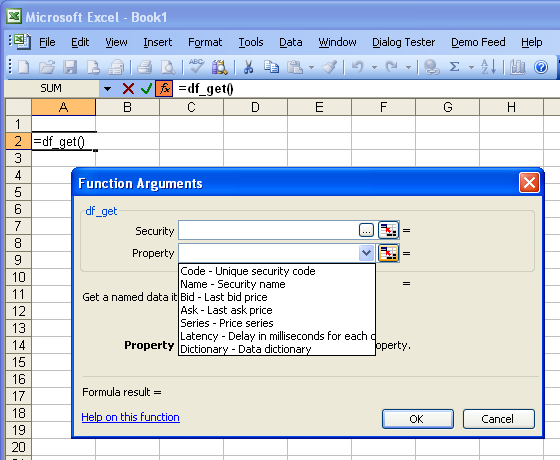Open the Insert menu
Screen dimensions: 560x460
[x=158, y=42]
